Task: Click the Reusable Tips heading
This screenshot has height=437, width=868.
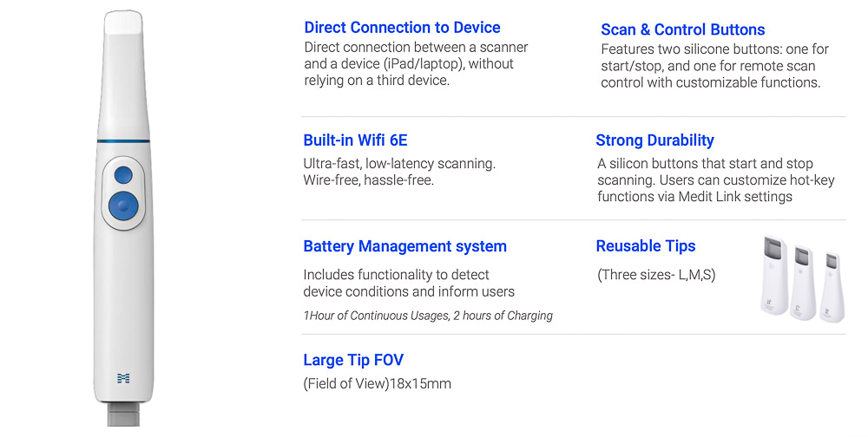Action: tap(645, 246)
